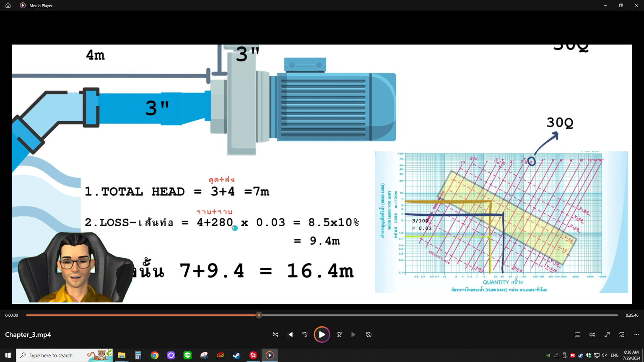Unmute system volume in tray
The width and height of the screenshot is (644, 362).
(x=604, y=355)
